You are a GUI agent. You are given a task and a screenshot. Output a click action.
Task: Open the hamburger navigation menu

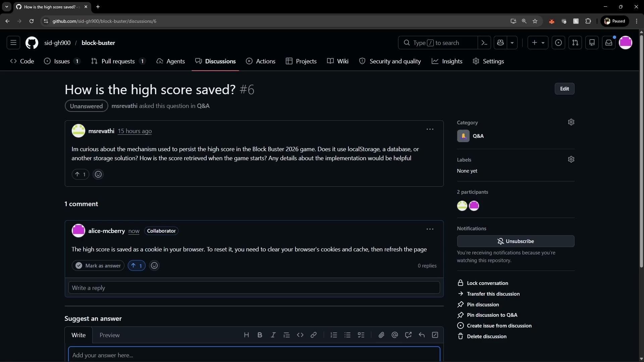[x=13, y=43]
